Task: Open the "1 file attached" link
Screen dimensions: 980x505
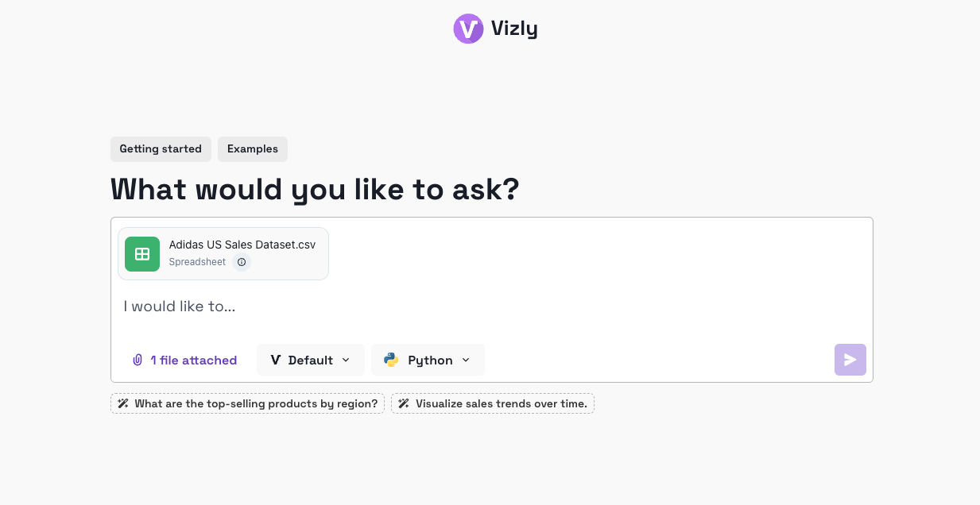Action: coord(194,360)
